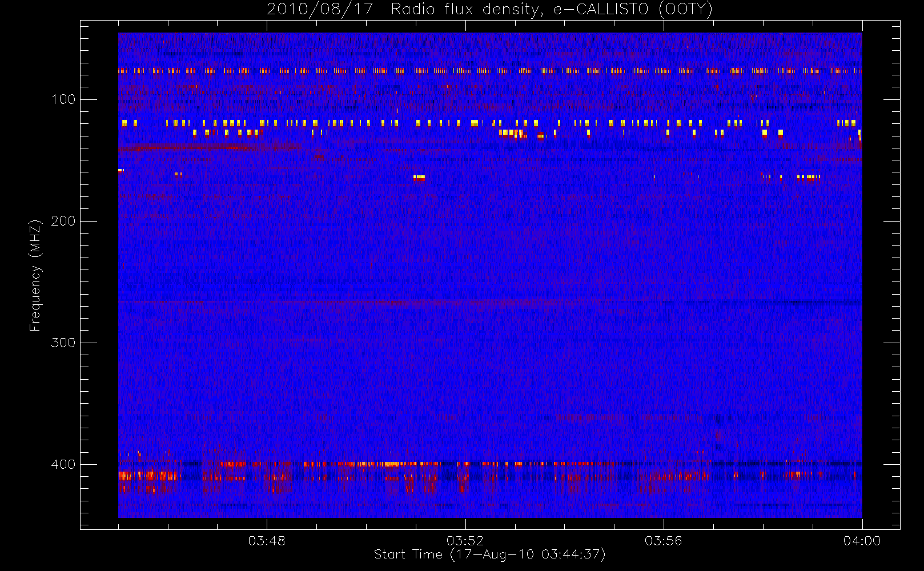The width and height of the screenshot is (924, 571).
Task: Click the time tick label "03:48"
Action: point(267,541)
